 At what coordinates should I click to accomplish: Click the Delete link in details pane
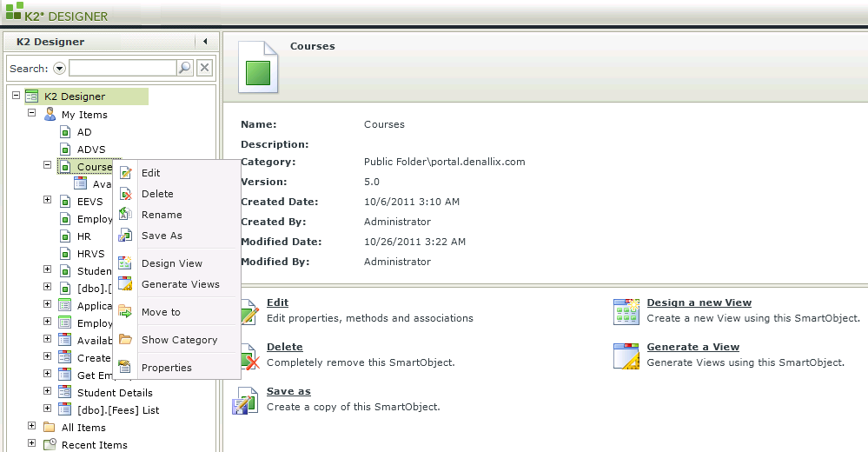coord(284,347)
